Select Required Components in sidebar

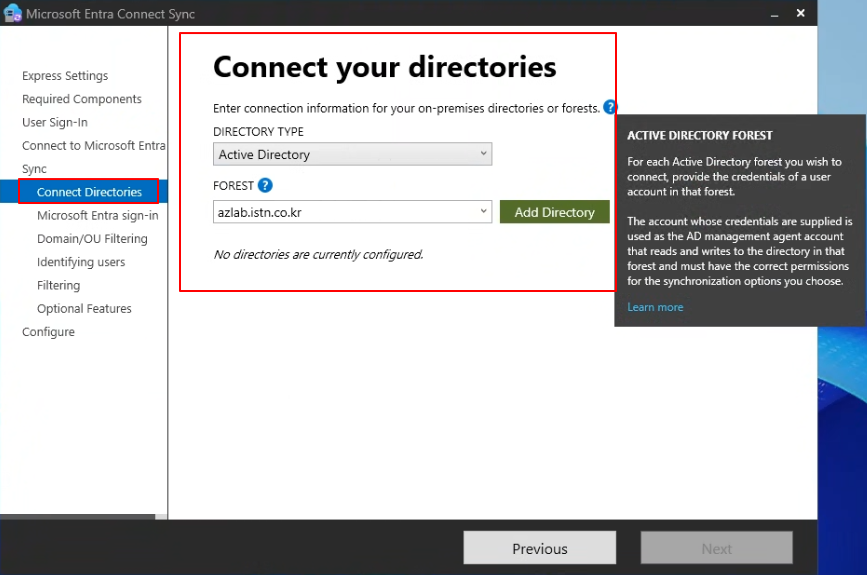point(82,99)
